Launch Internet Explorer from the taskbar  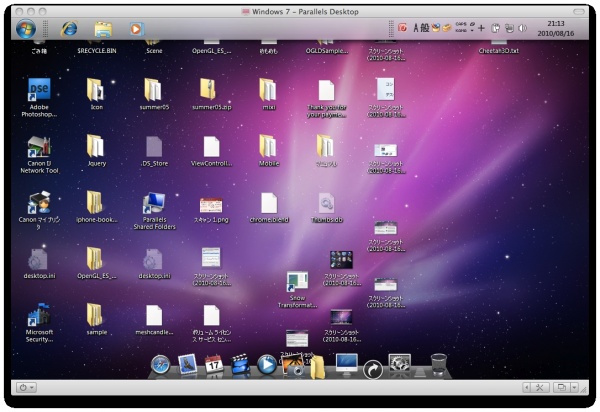tap(69, 29)
